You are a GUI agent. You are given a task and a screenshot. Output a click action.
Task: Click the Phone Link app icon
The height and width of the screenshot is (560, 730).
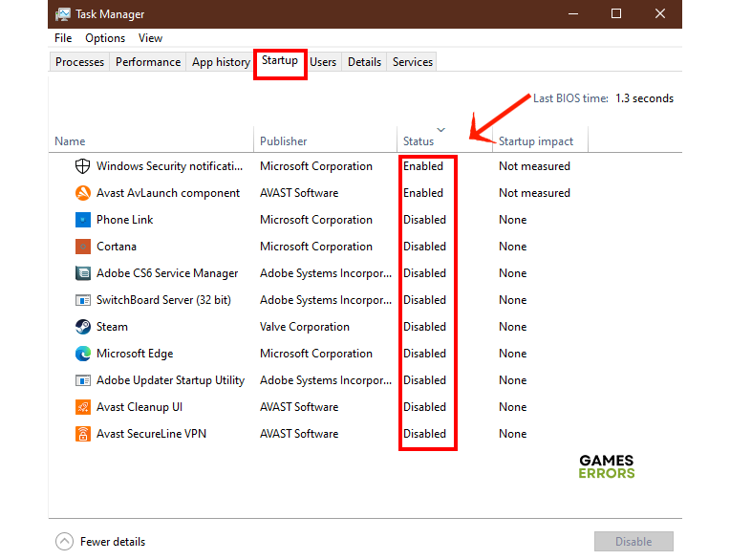coord(83,220)
